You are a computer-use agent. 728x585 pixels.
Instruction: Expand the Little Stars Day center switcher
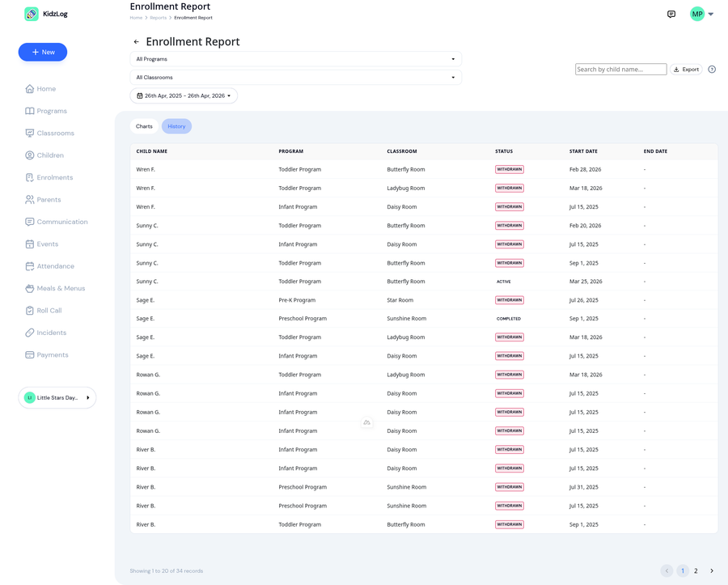(57, 398)
